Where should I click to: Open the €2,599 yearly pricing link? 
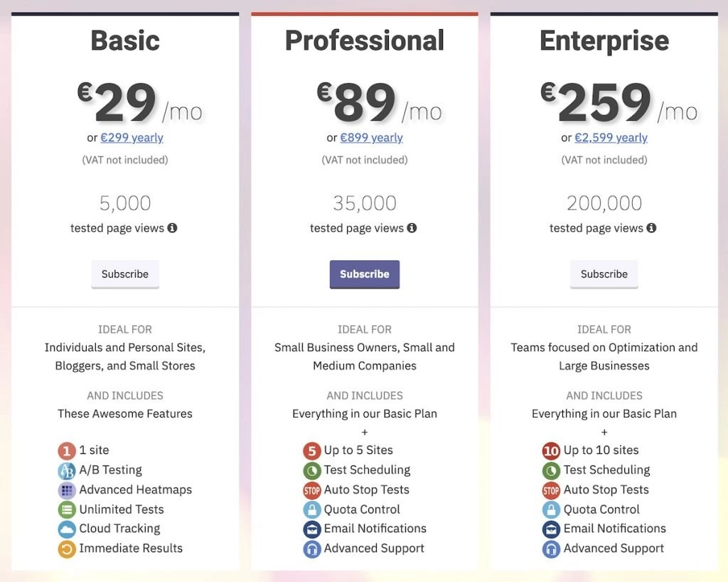click(x=611, y=138)
